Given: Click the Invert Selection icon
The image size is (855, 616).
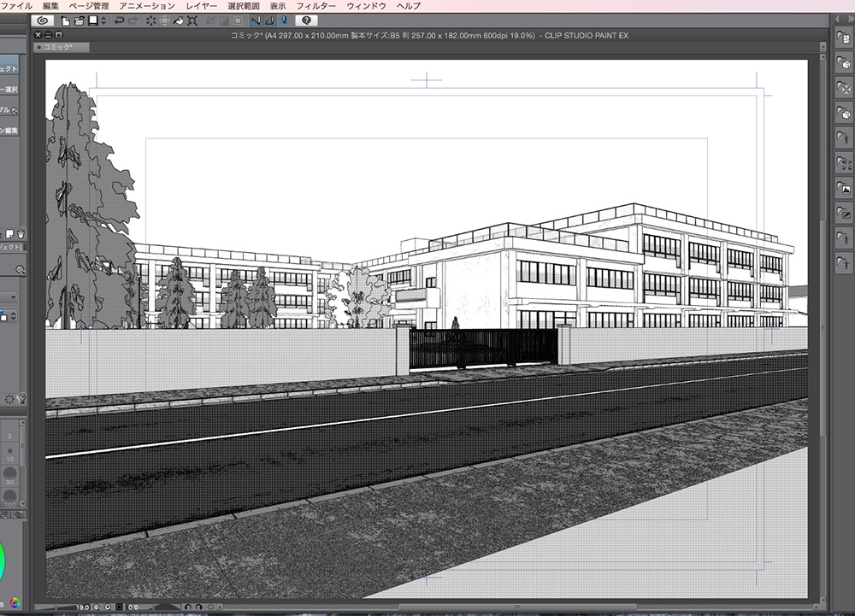Looking at the screenshot, I should [x=224, y=21].
